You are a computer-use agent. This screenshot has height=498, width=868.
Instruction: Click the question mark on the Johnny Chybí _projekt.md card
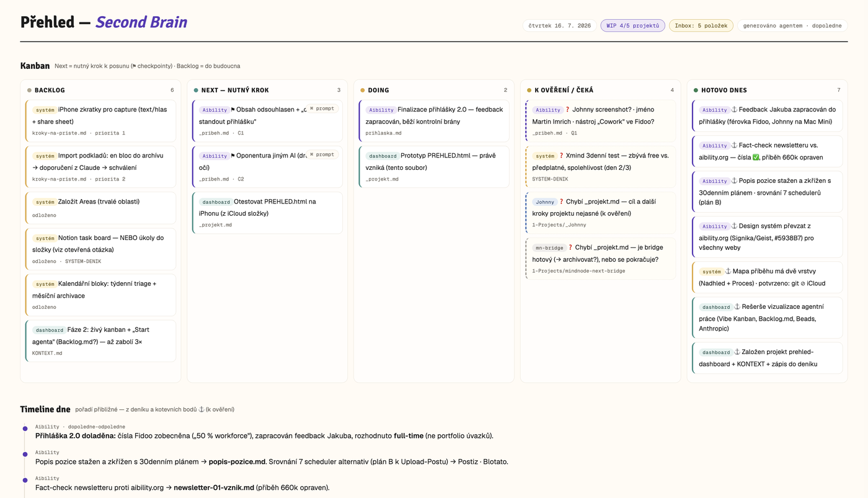[562, 202]
